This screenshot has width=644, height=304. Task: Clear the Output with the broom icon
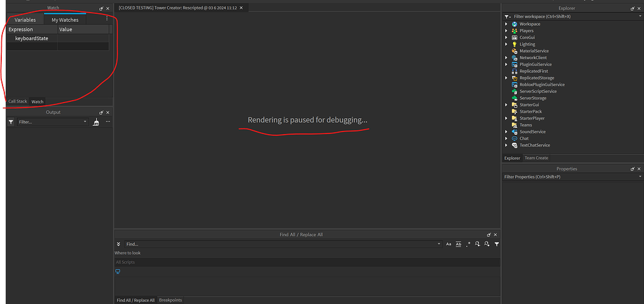(x=96, y=122)
